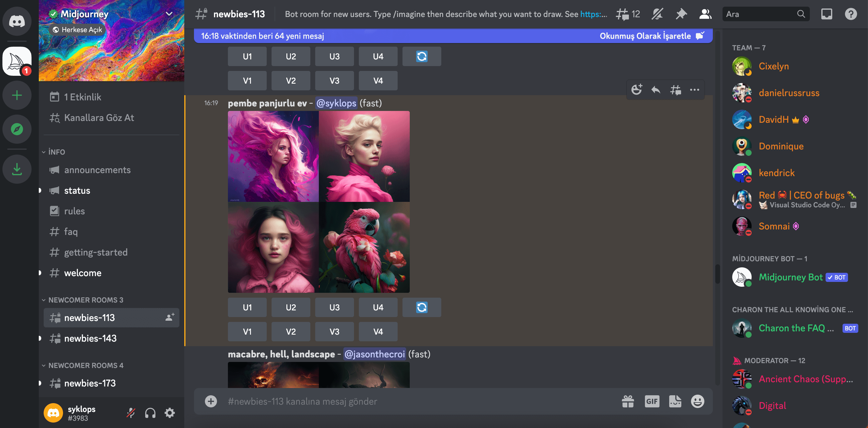Open the GIF picker
This screenshot has width=868, height=428.
pyautogui.click(x=652, y=401)
